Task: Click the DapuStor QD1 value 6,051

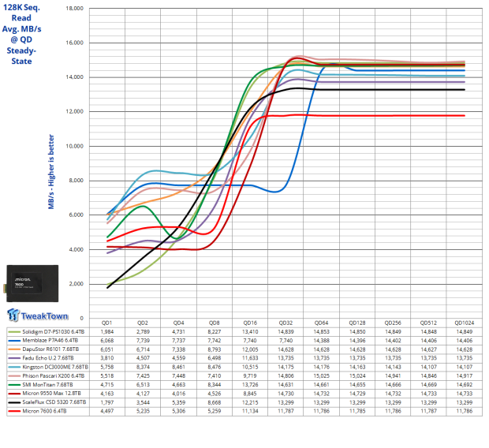Action: (x=107, y=349)
